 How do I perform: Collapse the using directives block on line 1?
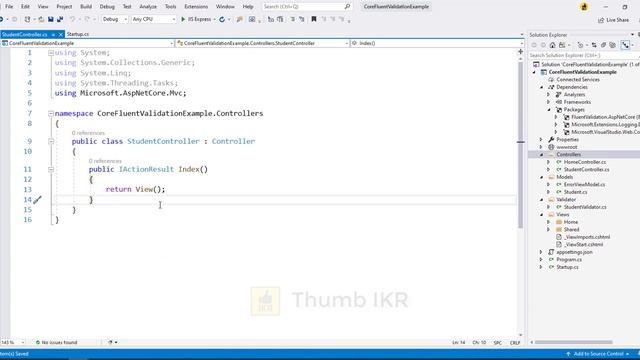pos(51,53)
